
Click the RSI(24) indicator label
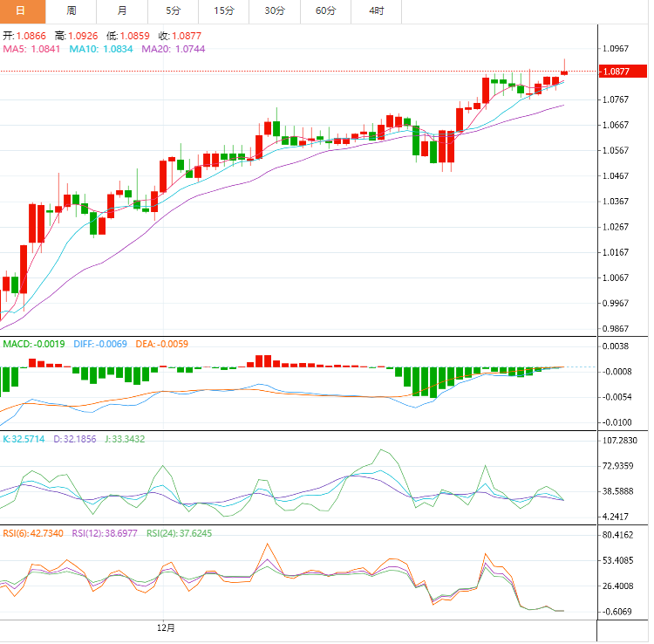coord(179,533)
